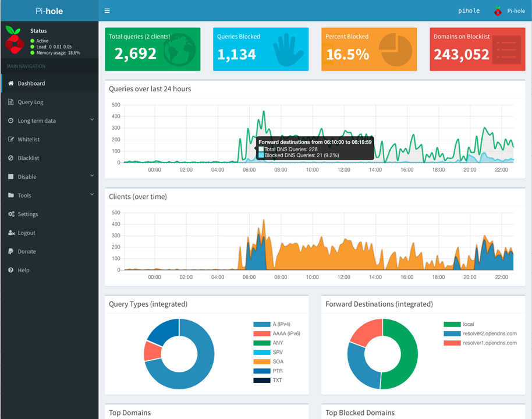532x419 pixels.
Task: Click the Percent Blocked stat panel
Action: pyautogui.click(x=369, y=49)
